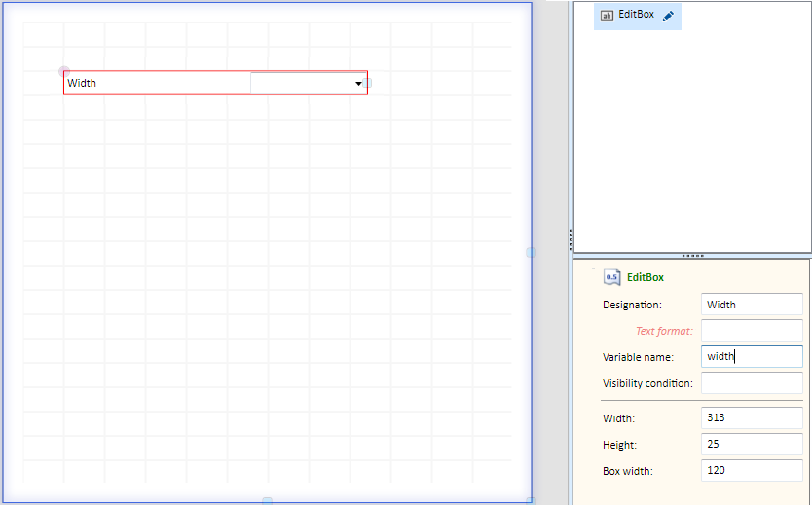The image size is (812, 505).
Task: Click the Height value field showing 25
Action: pos(752,444)
